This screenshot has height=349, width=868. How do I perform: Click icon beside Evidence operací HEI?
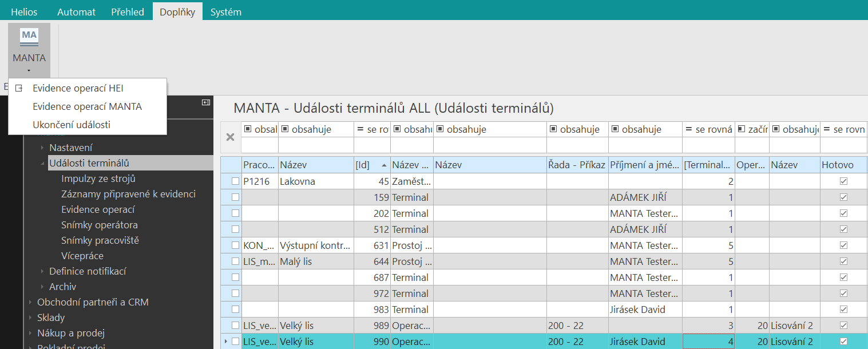pyautogui.click(x=19, y=88)
